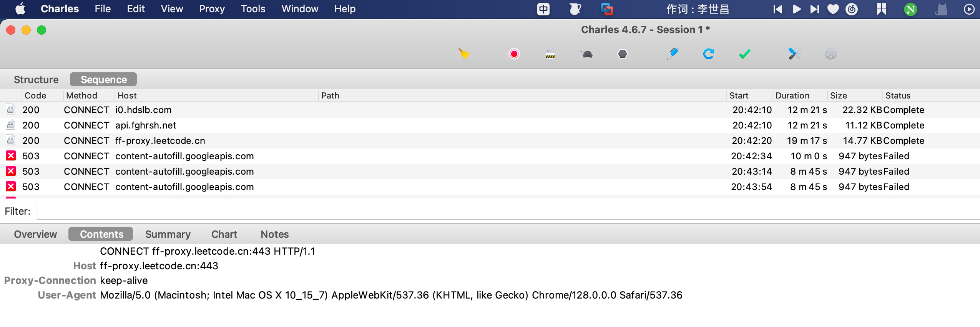Toggle SSL proxying with the padlock toolbar icon

(550, 54)
